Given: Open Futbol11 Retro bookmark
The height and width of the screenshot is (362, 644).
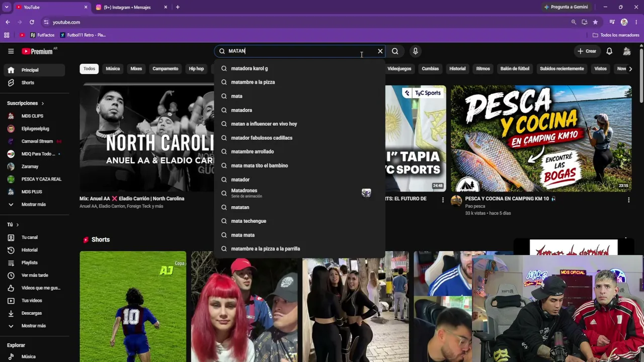Looking at the screenshot, I should 83,35.
